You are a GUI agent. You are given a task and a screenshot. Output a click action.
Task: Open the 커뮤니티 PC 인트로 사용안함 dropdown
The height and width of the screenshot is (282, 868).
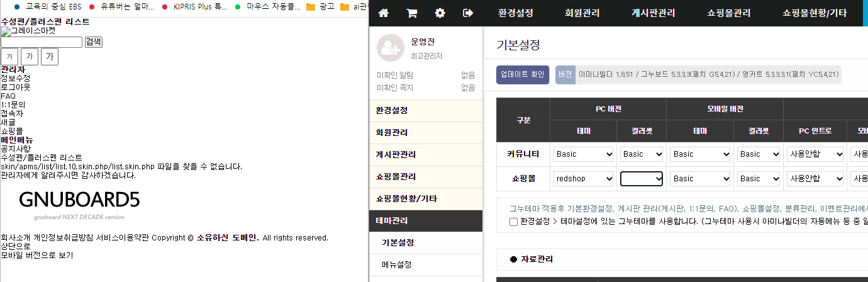(815, 154)
